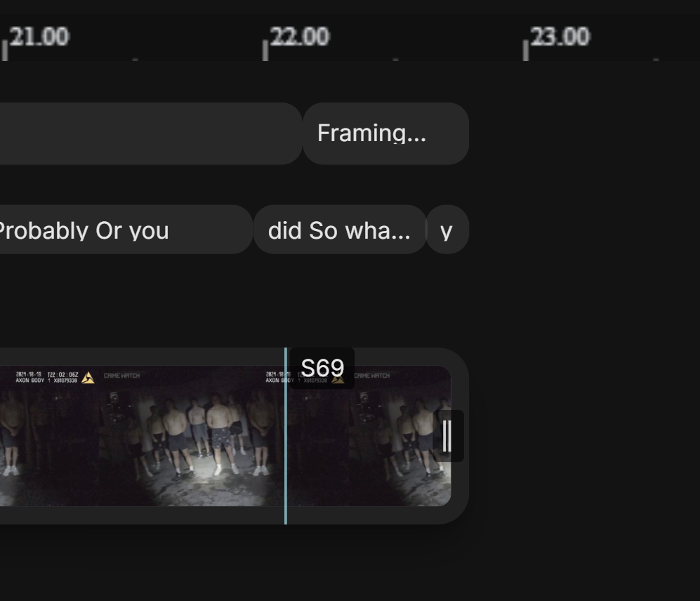The height and width of the screenshot is (601, 700).
Task: Select the 'did So wha...' caption clip
Action: pos(340,230)
